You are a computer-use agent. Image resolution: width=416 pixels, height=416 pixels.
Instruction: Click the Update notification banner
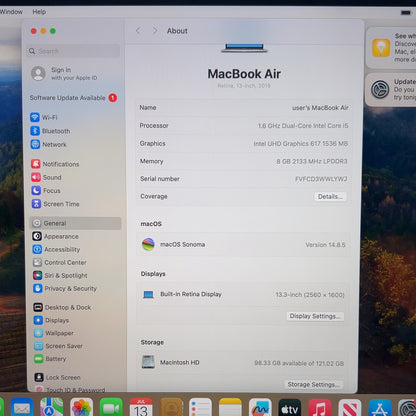391,89
